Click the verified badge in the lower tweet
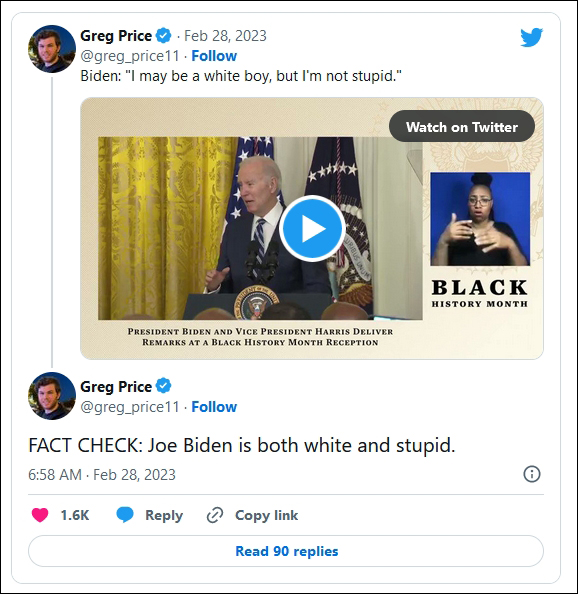The width and height of the screenshot is (578, 594). click(163, 386)
